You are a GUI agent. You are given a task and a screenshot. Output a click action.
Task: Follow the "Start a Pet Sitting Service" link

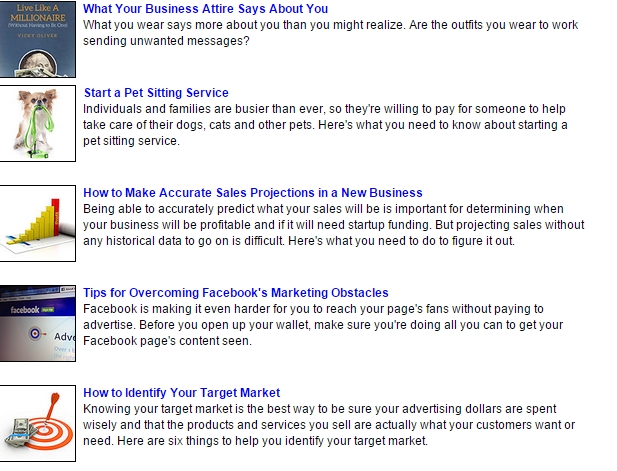[x=156, y=93]
